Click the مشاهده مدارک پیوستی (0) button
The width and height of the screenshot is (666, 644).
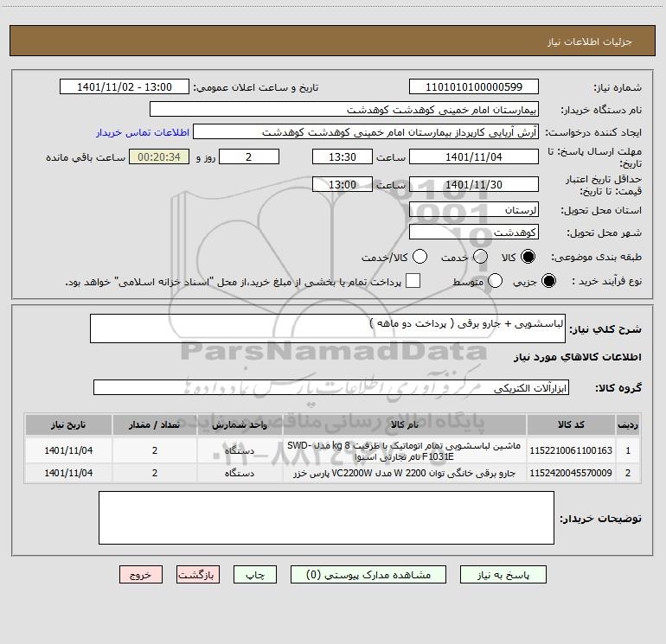pyautogui.click(x=368, y=575)
